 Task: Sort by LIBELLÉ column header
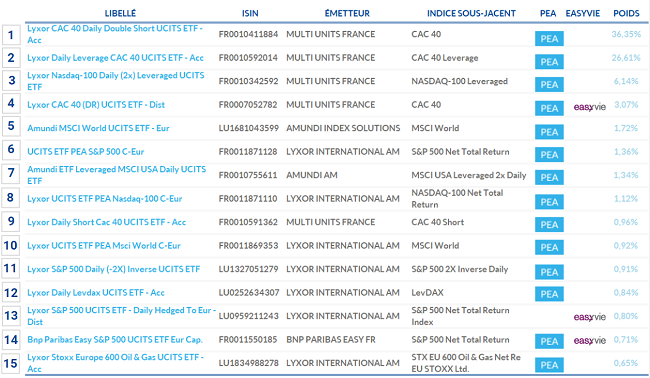coord(120,13)
